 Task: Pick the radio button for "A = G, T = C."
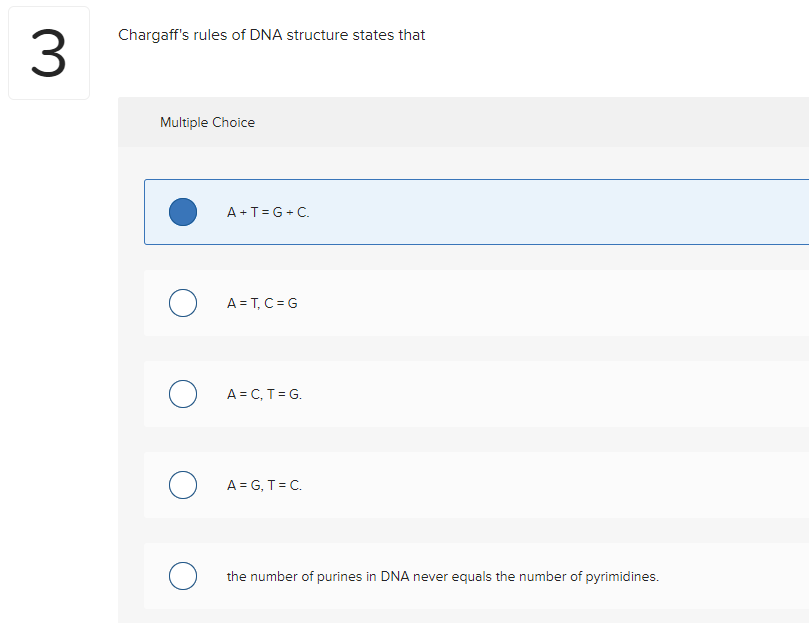coord(182,485)
